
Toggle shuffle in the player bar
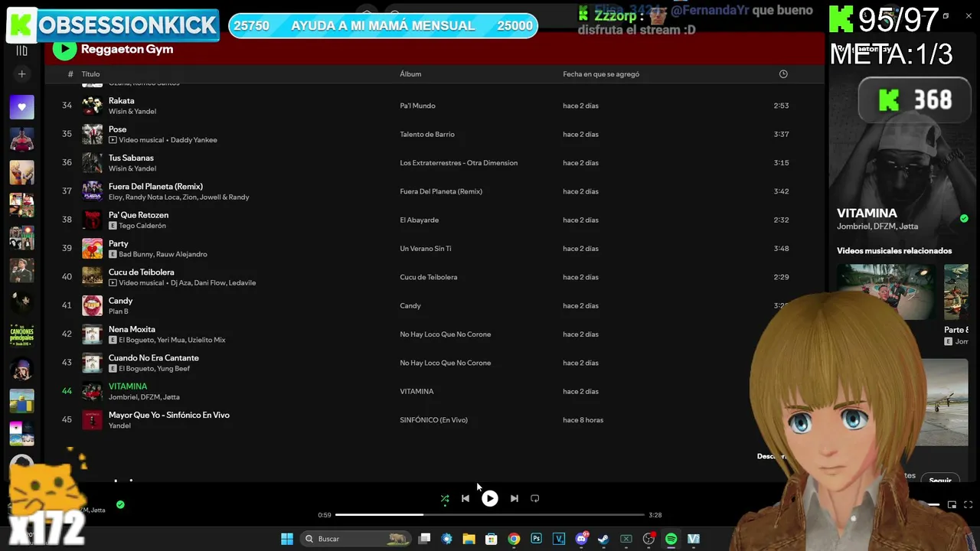pyautogui.click(x=445, y=498)
